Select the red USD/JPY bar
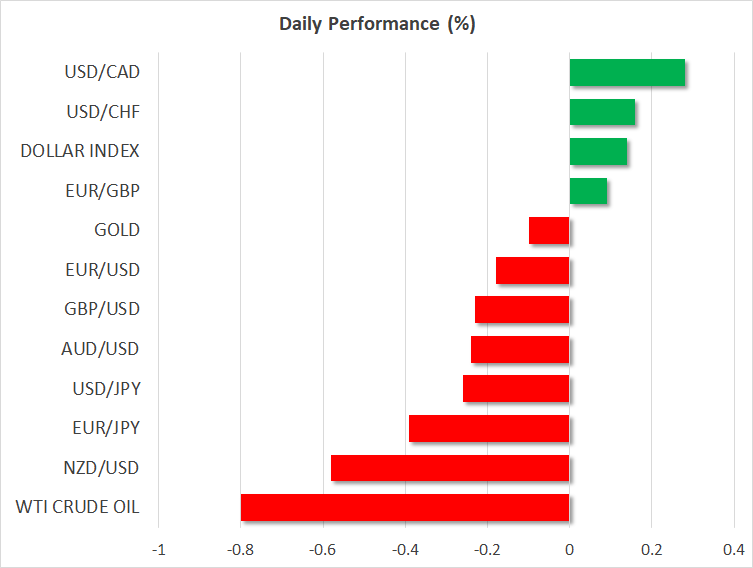753x568 pixels. coord(516,388)
